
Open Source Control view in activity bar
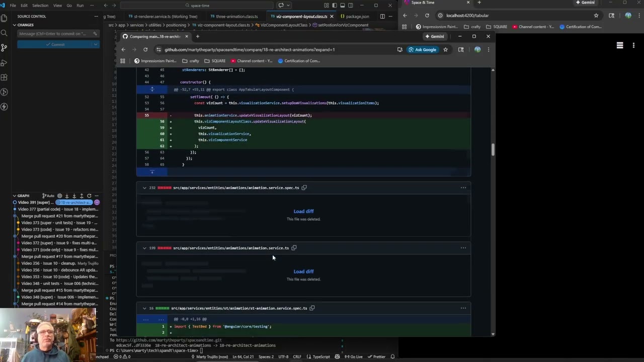point(4,48)
